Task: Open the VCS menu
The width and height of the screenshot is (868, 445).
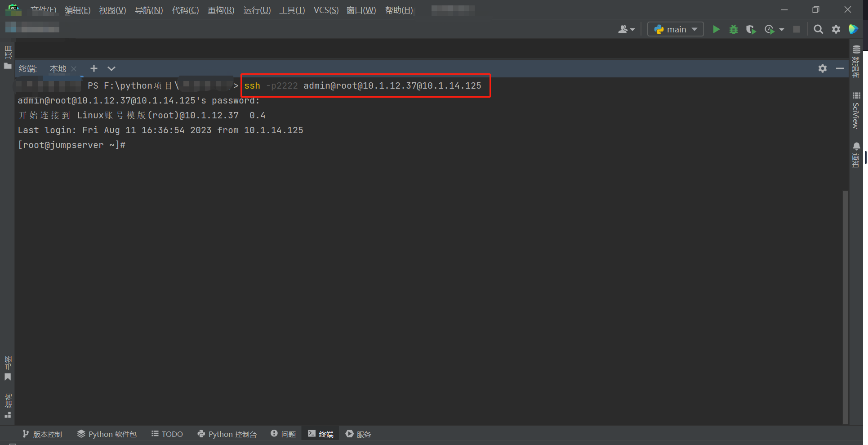Action: (325, 10)
